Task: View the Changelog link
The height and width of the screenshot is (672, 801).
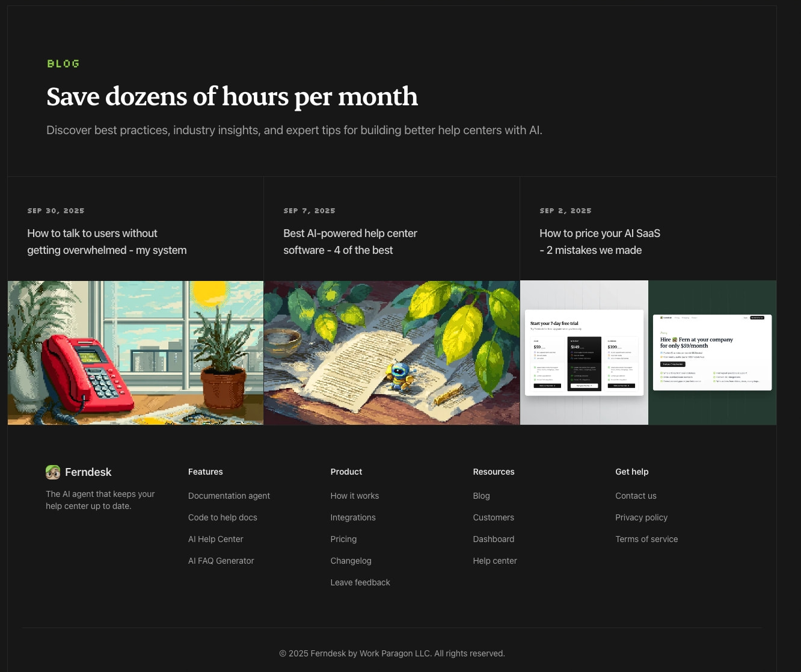Action: pyautogui.click(x=351, y=561)
